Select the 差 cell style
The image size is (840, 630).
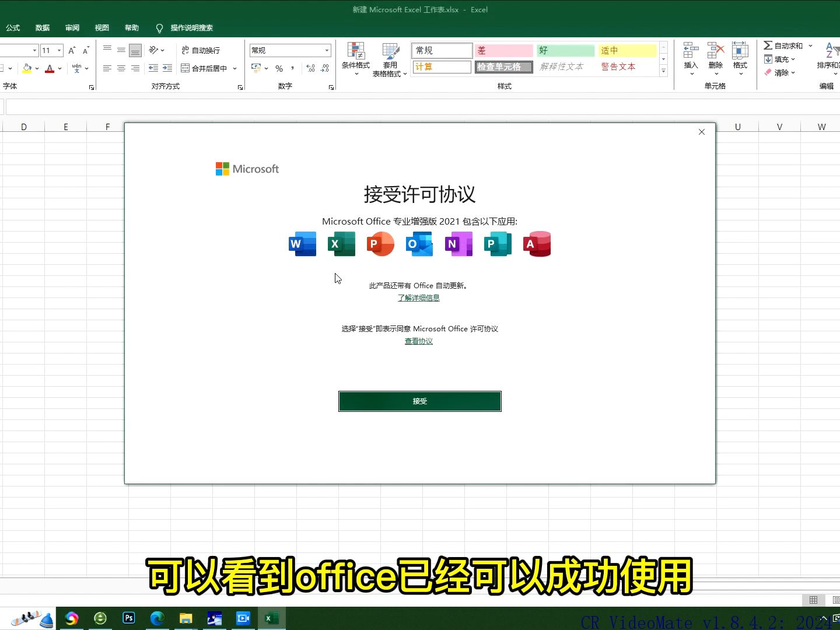pyautogui.click(x=504, y=50)
